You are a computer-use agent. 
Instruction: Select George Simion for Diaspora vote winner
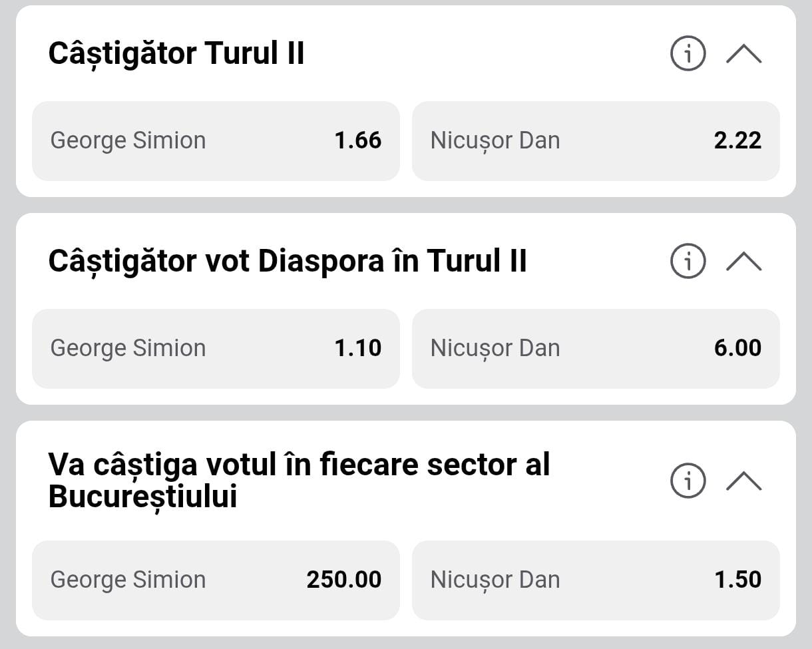tap(216, 348)
